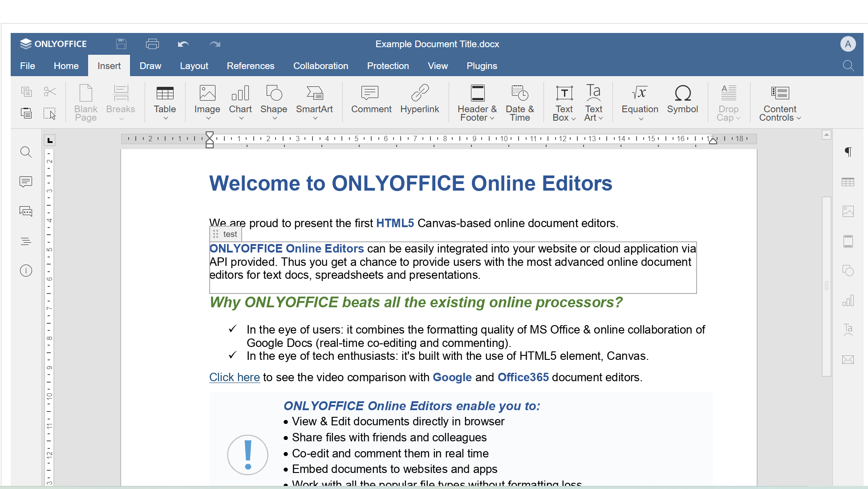Switch to the Protection tab
Screen dimensions: 868x489
[388, 66]
